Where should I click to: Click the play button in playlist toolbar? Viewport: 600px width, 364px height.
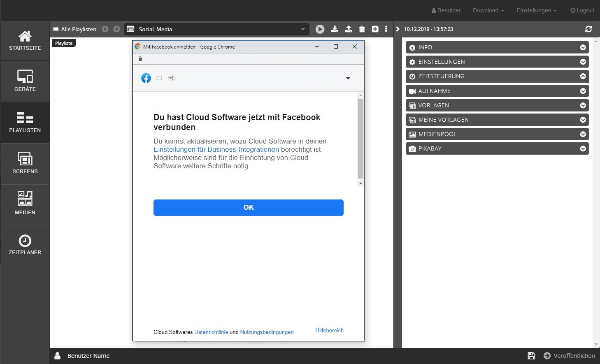[x=320, y=29]
